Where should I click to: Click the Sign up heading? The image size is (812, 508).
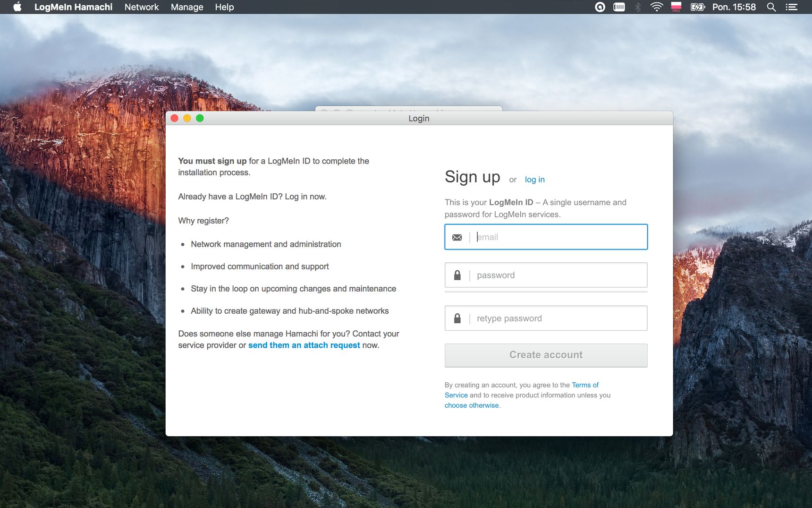coord(473,177)
